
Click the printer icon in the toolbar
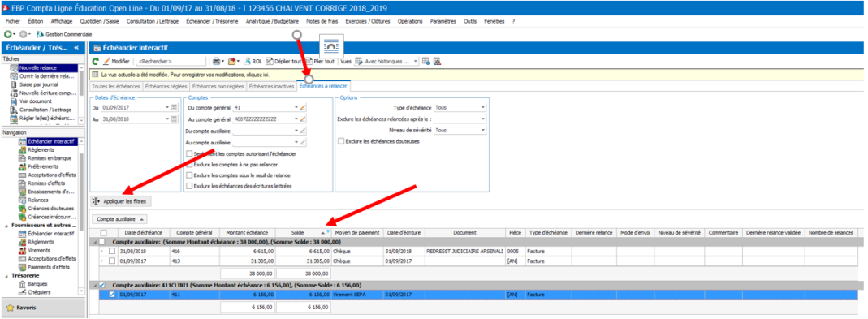tap(217, 62)
